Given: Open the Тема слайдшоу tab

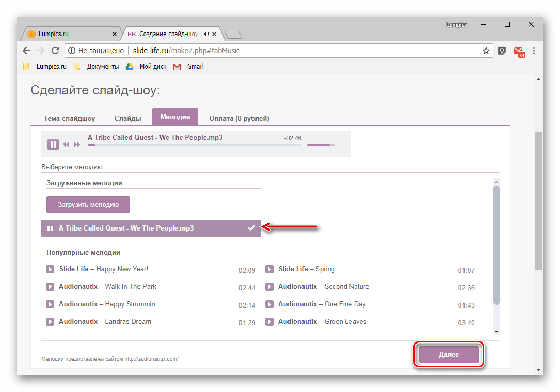Looking at the screenshot, I should [69, 118].
